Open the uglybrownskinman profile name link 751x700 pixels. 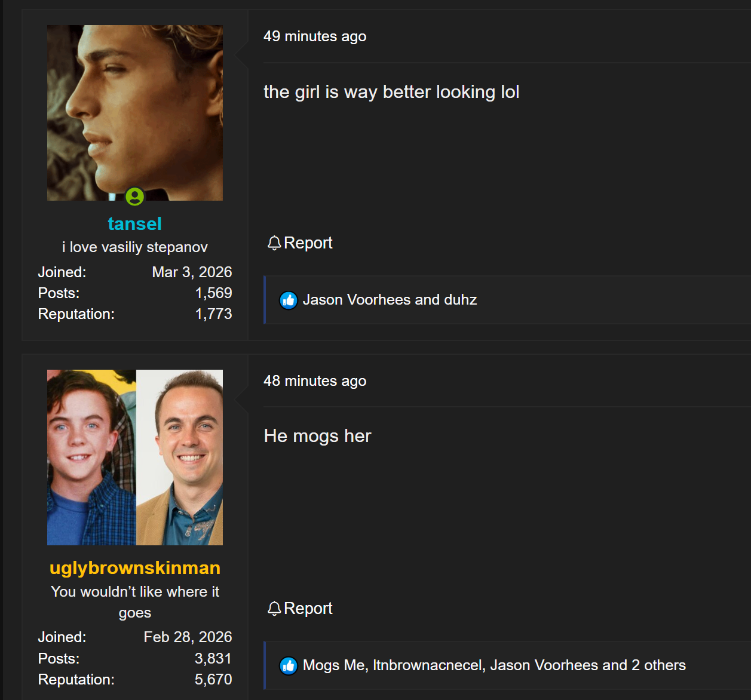(135, 568)
